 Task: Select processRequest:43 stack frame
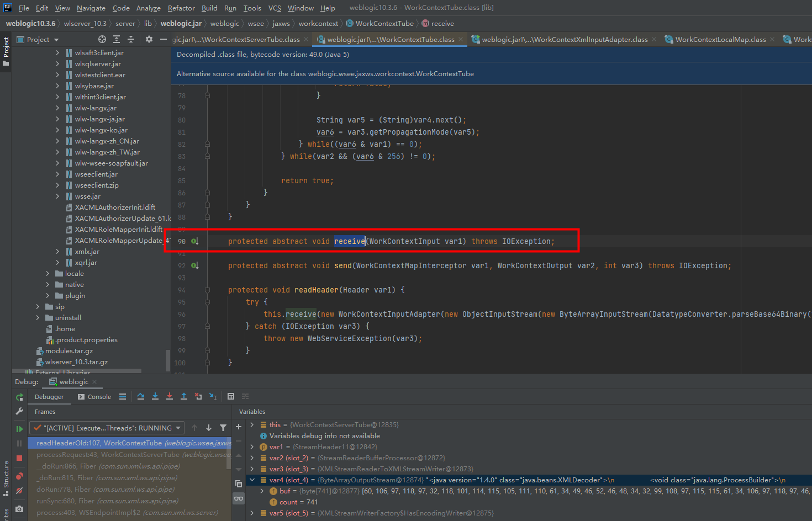pyautogui.click(x=130, y=454)
